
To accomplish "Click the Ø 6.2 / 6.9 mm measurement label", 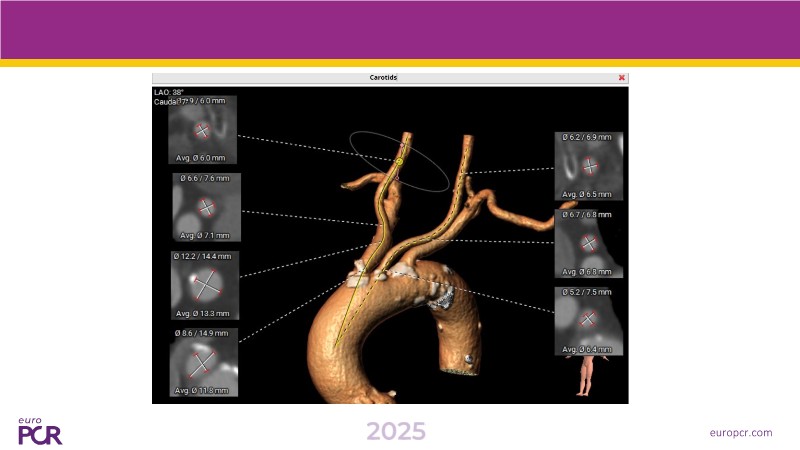I will click(x=589, y=136).
